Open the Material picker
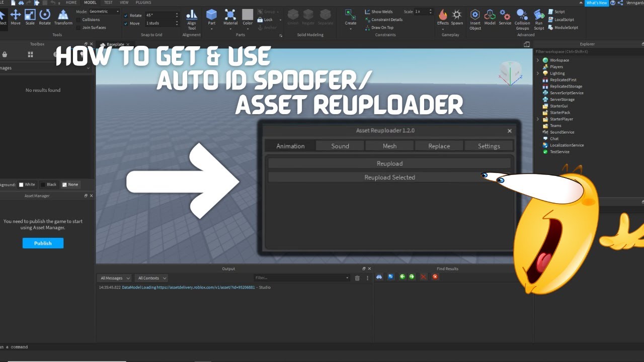 pyautogui.click(x=230, y=17)
